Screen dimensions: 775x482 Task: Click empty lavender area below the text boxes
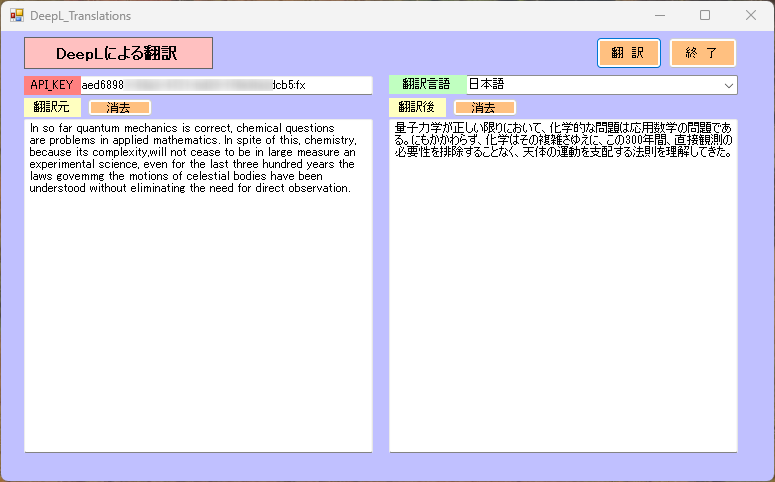(380, 466)
